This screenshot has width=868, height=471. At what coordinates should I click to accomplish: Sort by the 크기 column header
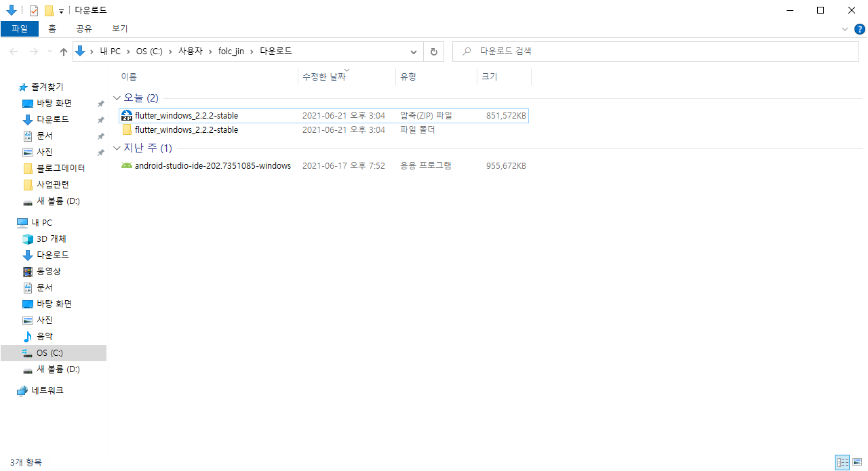[489, 77]
